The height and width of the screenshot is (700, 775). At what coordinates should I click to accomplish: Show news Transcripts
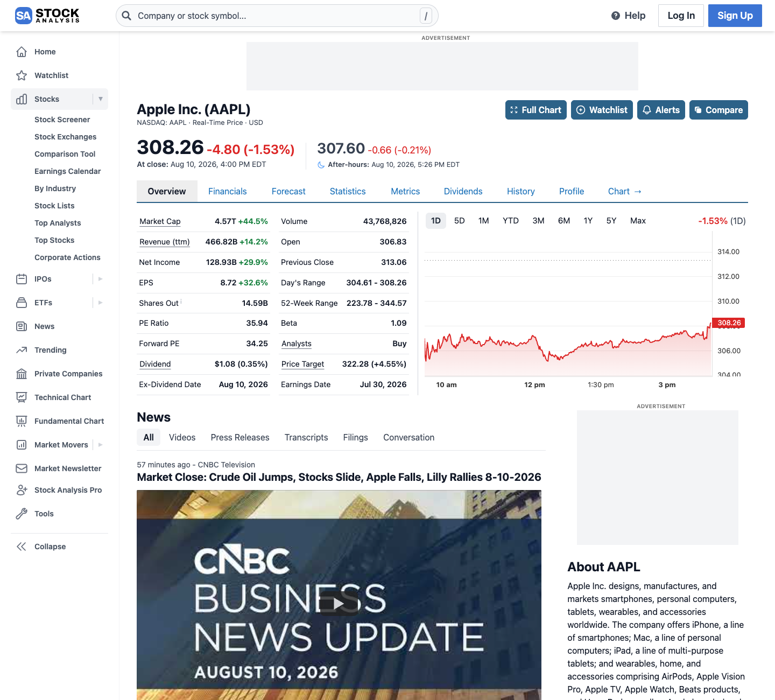306,438
